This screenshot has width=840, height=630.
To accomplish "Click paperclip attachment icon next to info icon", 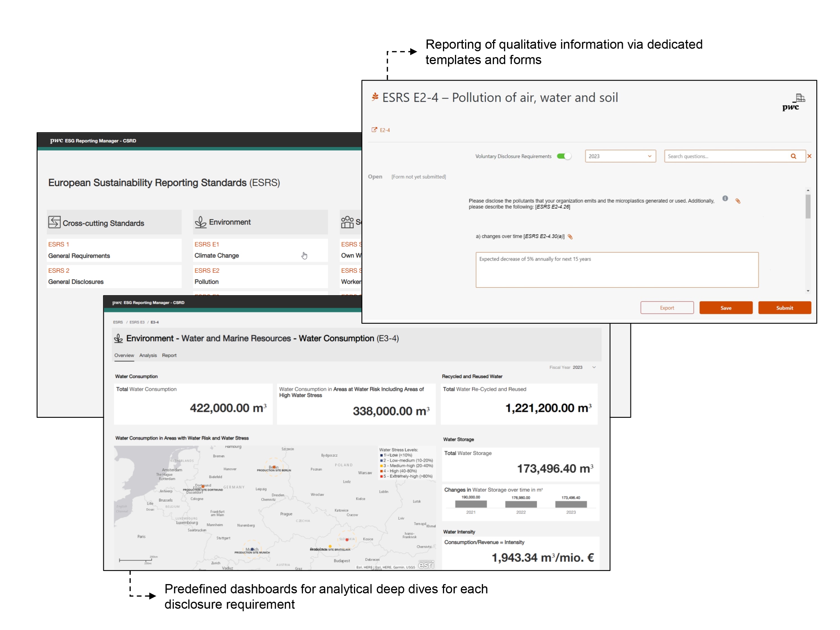I will point(738,201).
